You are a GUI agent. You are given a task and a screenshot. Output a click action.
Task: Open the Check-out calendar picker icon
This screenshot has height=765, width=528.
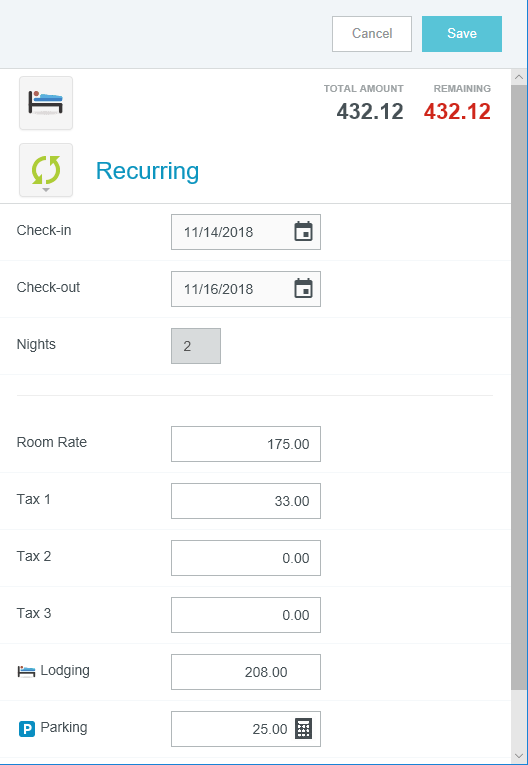[304, 288]
